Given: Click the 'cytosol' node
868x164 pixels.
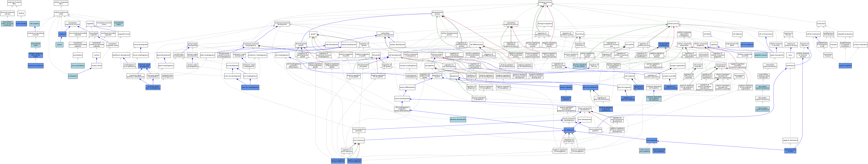Looking at the screenshot, I should (x=60, y=45).
